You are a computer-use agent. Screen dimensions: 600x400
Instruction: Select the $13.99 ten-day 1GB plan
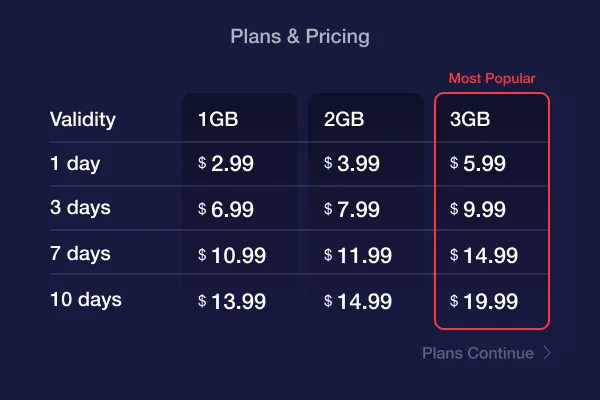[x=232, y=301]
